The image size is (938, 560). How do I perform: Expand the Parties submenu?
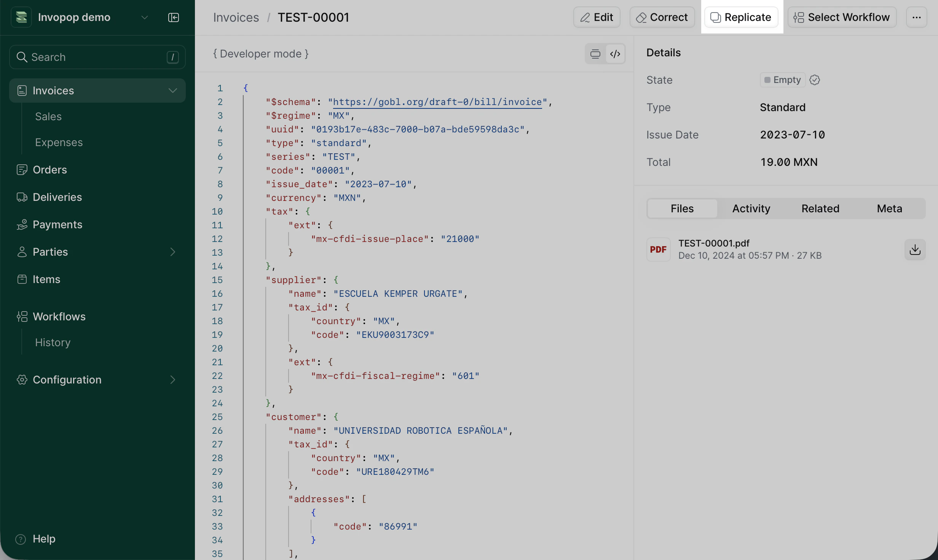click(x=173, y=252)
